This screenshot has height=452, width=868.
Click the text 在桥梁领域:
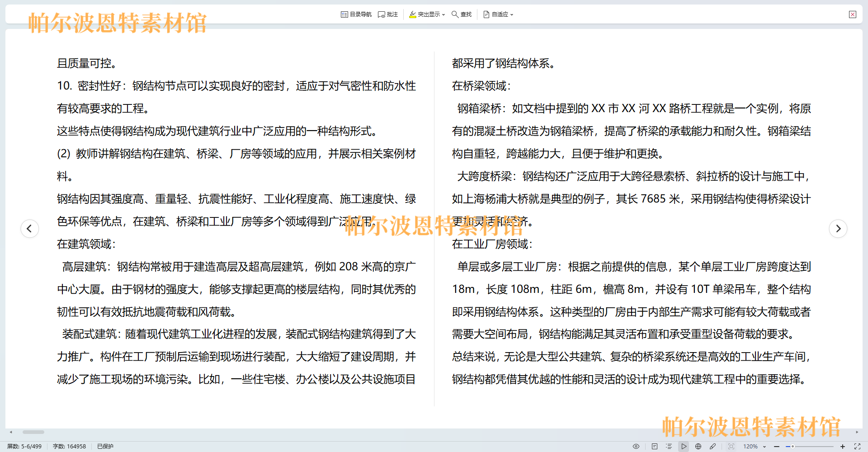pyautogui.click(x=481, y=86)
